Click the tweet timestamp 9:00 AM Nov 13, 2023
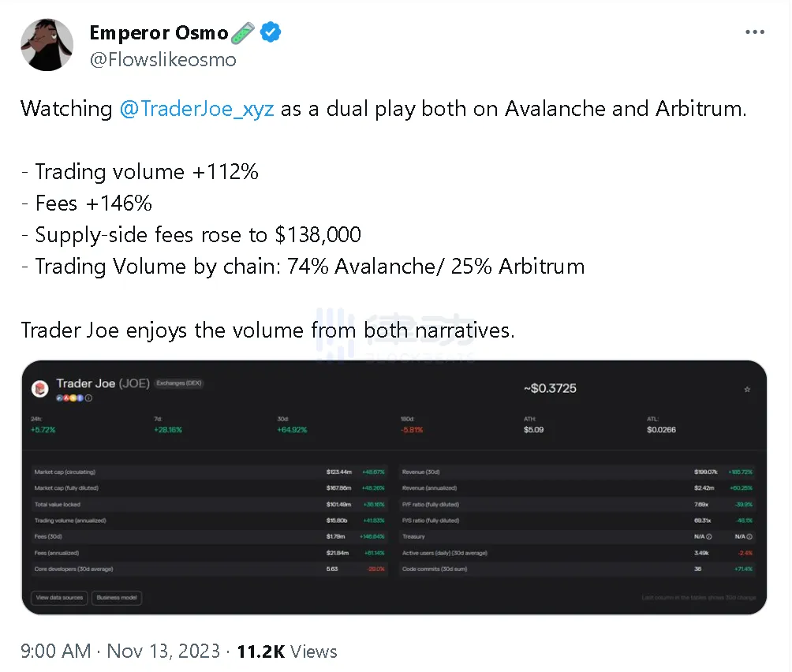 [x=121, y=651]
